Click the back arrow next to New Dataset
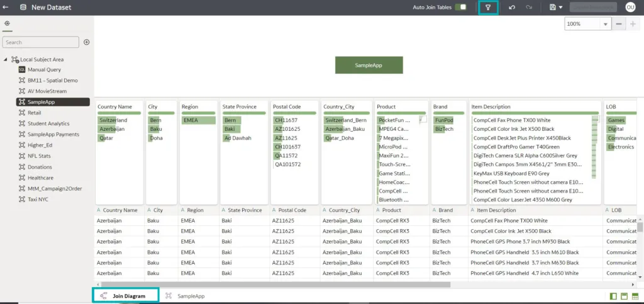 (6, 8)
